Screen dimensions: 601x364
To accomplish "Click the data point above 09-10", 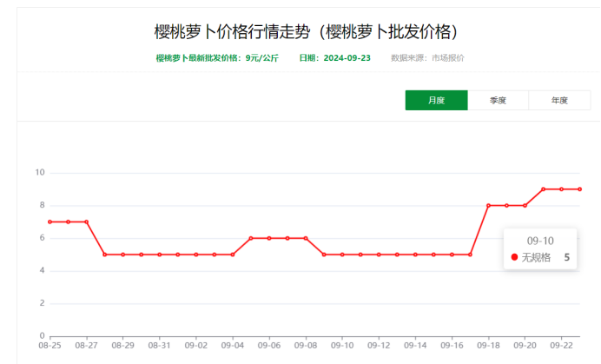I will pos(342,255).
